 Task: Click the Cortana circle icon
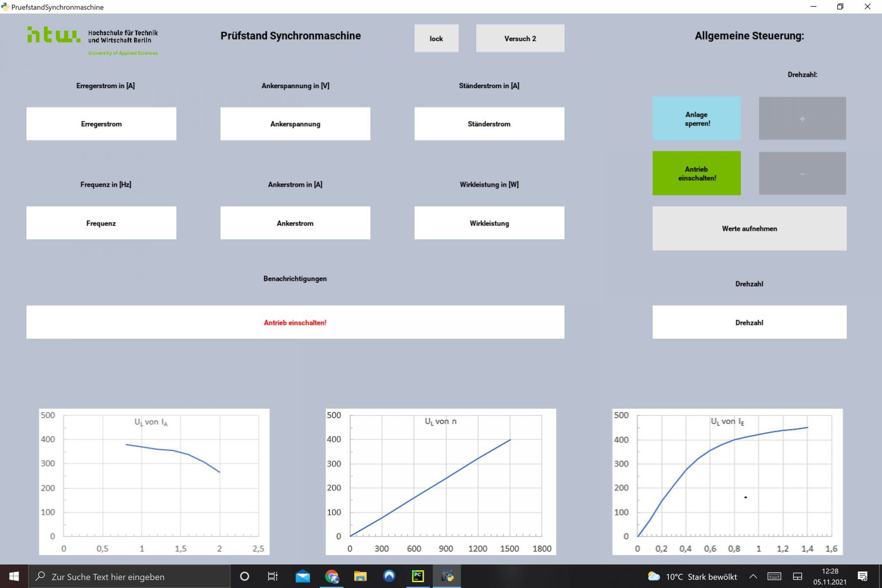pos(244,576)
